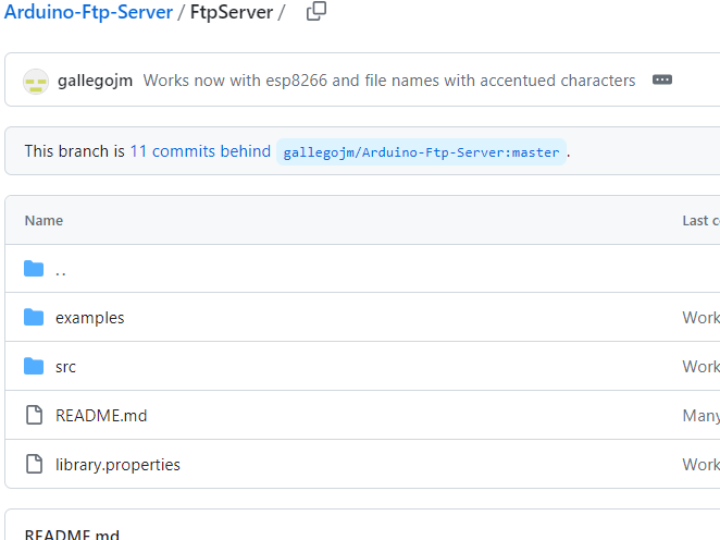Screen dimensions: 720x540
Task: Click the parent directory folder icon
Action: (34, 269)
